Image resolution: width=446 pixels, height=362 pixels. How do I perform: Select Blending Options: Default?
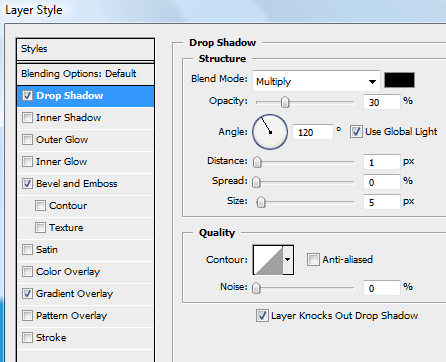point(85,74)
